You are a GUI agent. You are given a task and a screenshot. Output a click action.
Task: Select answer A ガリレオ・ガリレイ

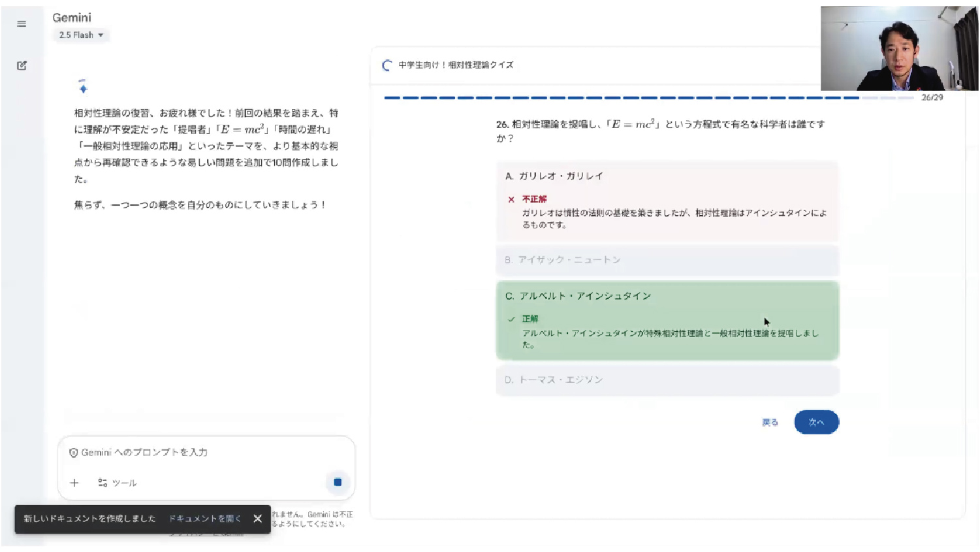tap(667, 176)
